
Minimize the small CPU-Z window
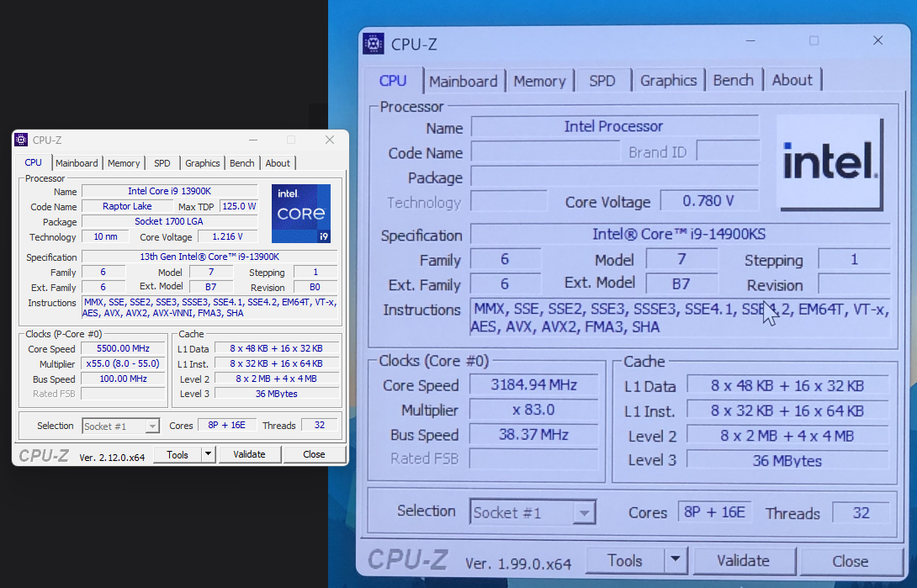pos(253,140)
